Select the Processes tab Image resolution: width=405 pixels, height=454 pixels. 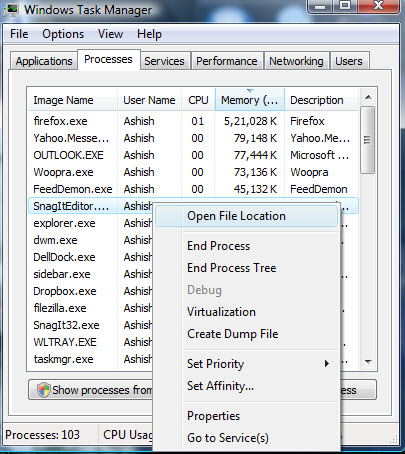tap(108, 59)
